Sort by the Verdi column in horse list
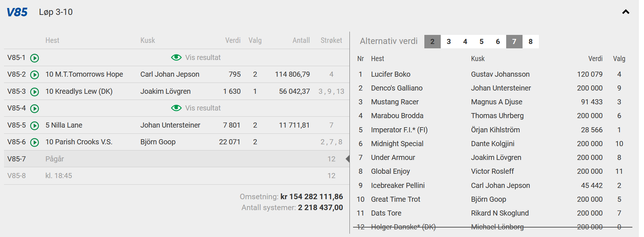Image resolution: width=644 pixels, height=237 pixels. (595, 59)
